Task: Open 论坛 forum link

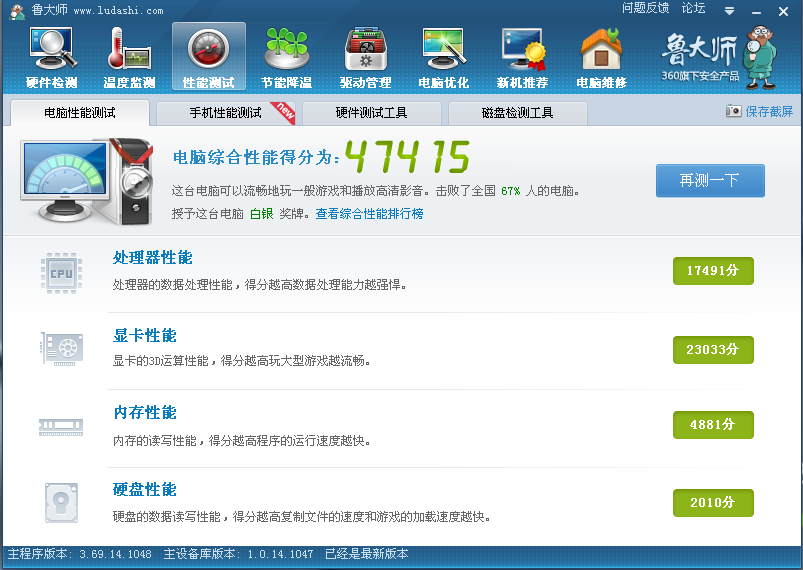Action: pos(693,8)
